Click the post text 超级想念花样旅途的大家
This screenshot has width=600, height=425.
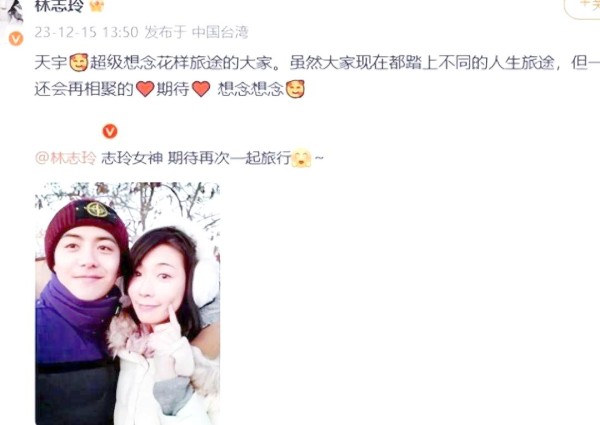[182, 63]
